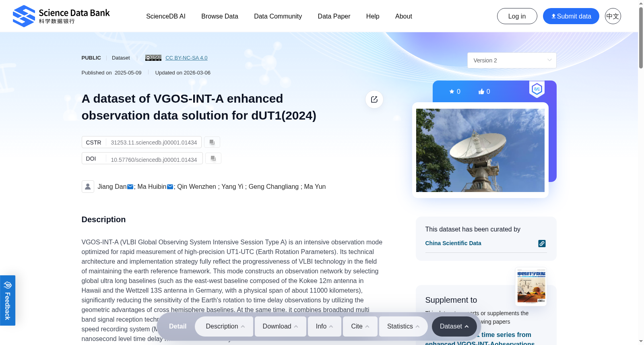Viewport: 644px width, 345px height.
Task: Copy the DOI identifier
Action: click(x=213, y=158)
